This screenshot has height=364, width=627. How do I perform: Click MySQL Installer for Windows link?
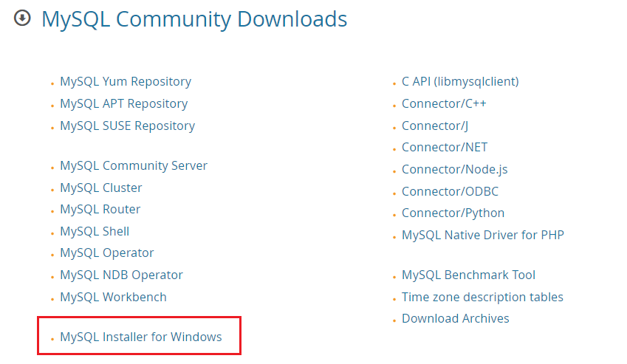pyautogui.click(x=140, y=337)
